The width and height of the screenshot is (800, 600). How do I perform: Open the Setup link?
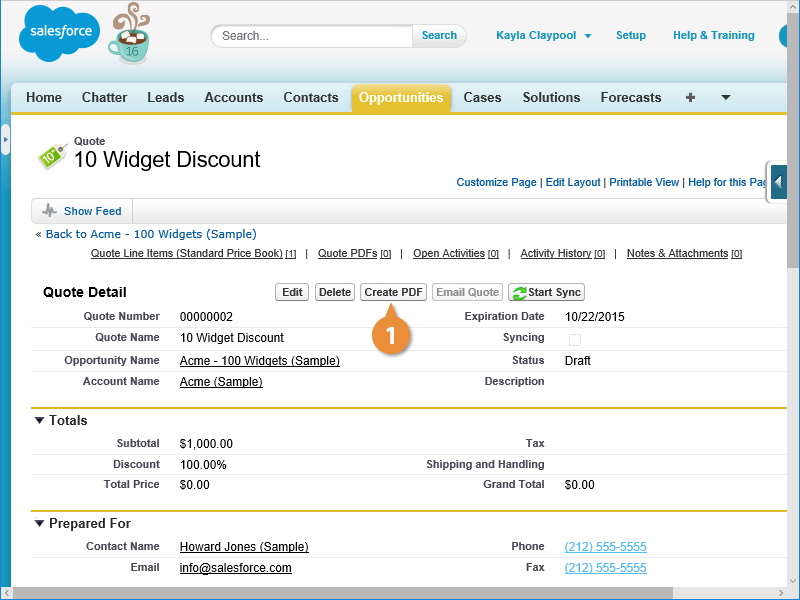(x=631, y=35)
